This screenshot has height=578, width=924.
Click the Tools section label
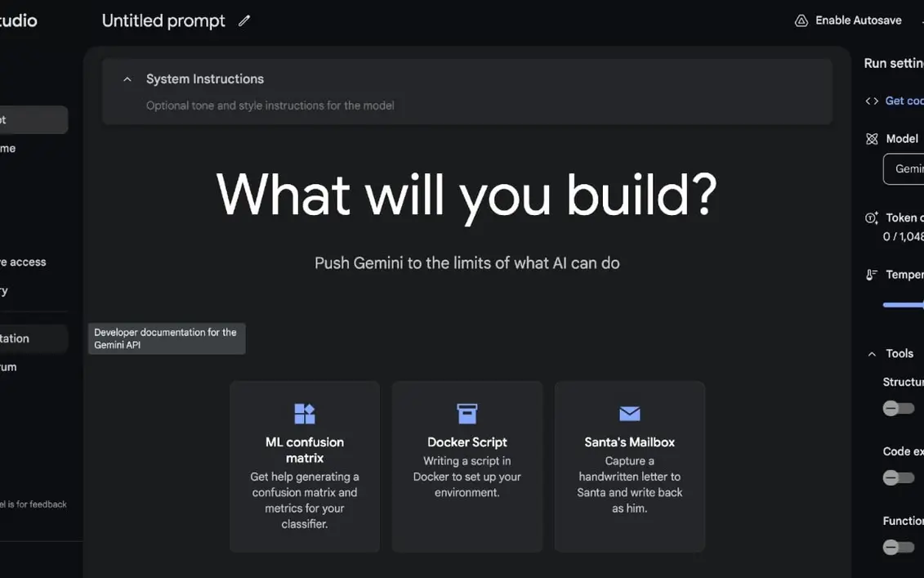[899, 354]
